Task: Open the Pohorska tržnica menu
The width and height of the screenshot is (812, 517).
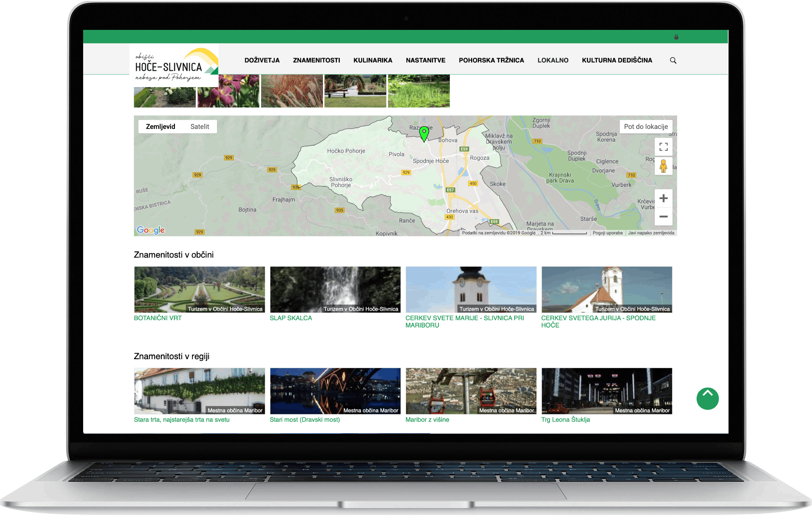Action: click(491, 60)
